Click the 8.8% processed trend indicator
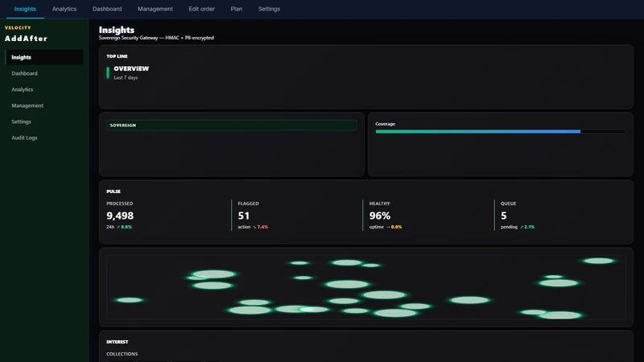The width and height of the screenshot is (644, 362). pos(125,227)
